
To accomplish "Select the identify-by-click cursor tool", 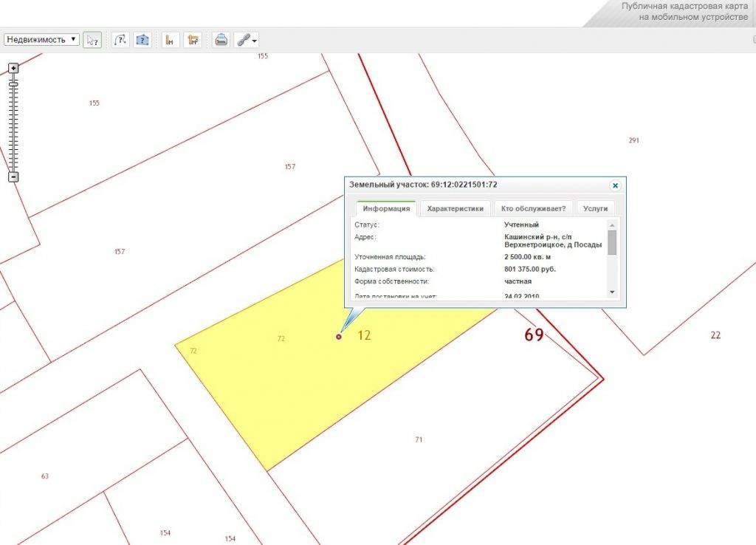I will point(92,40).
